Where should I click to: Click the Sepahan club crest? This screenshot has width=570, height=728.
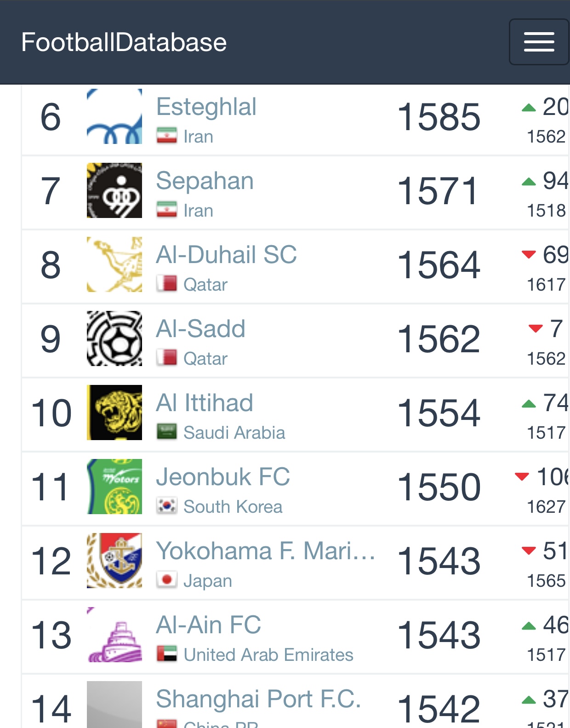pyautogui.click(x=114, y=190)
